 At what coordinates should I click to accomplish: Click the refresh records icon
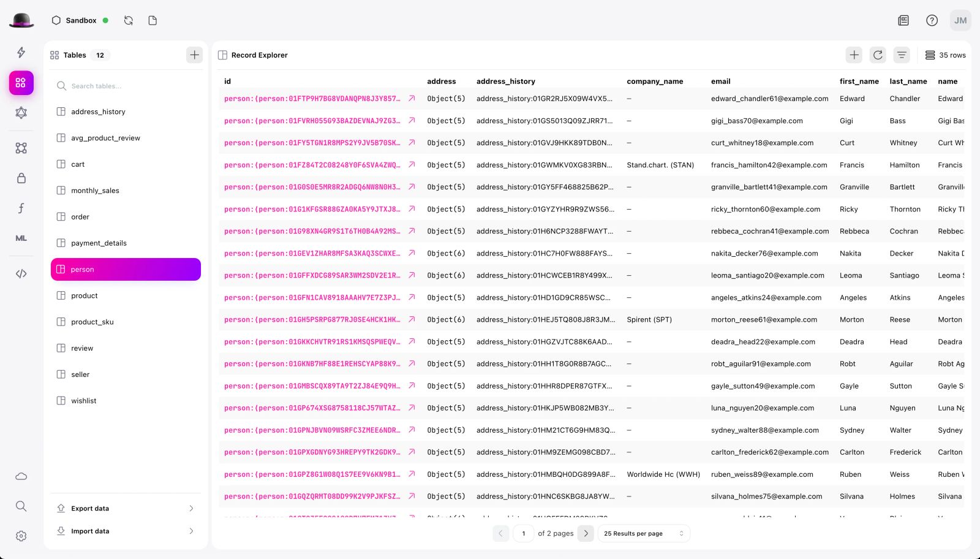tap(878, 55)
